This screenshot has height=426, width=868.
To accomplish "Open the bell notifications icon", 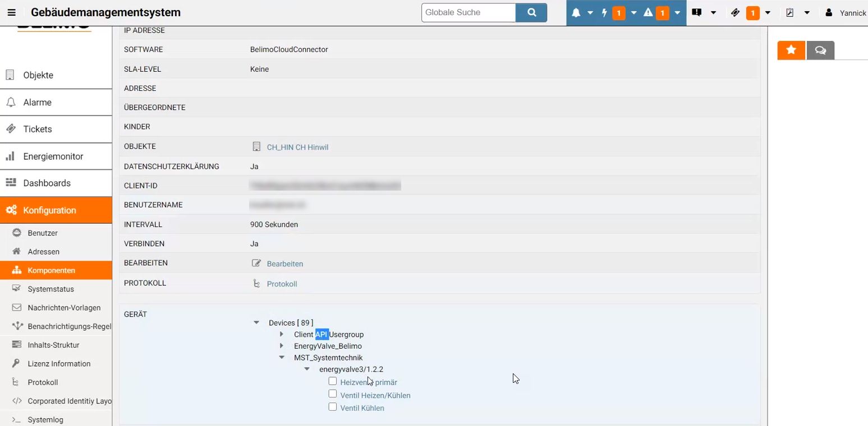I will [576, 13].
